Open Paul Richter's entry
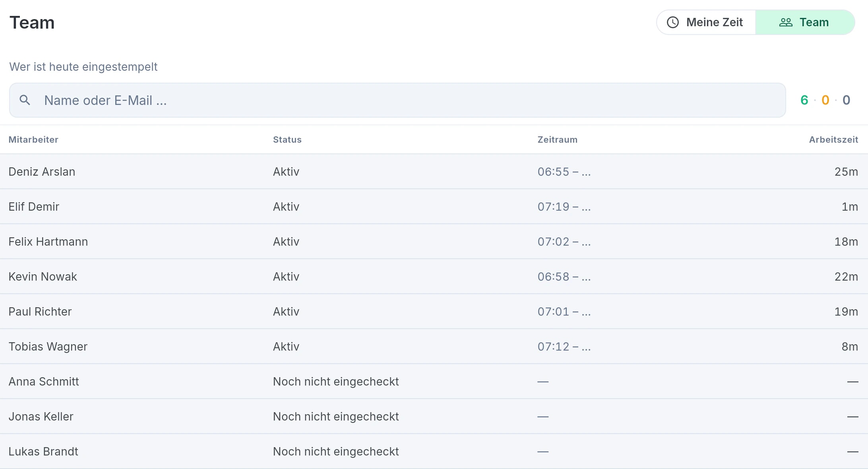This screenshot has width=868, height=469. click(x=434, y=312)
